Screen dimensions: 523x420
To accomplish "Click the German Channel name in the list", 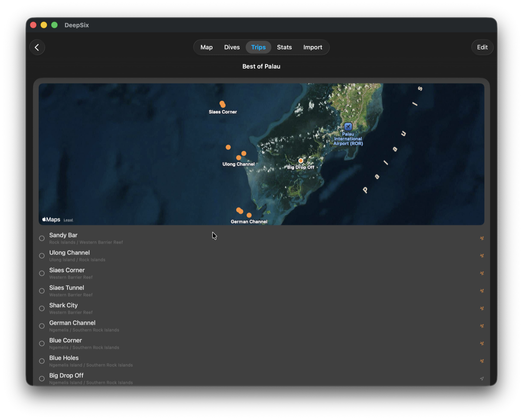I will pos(72,323).
